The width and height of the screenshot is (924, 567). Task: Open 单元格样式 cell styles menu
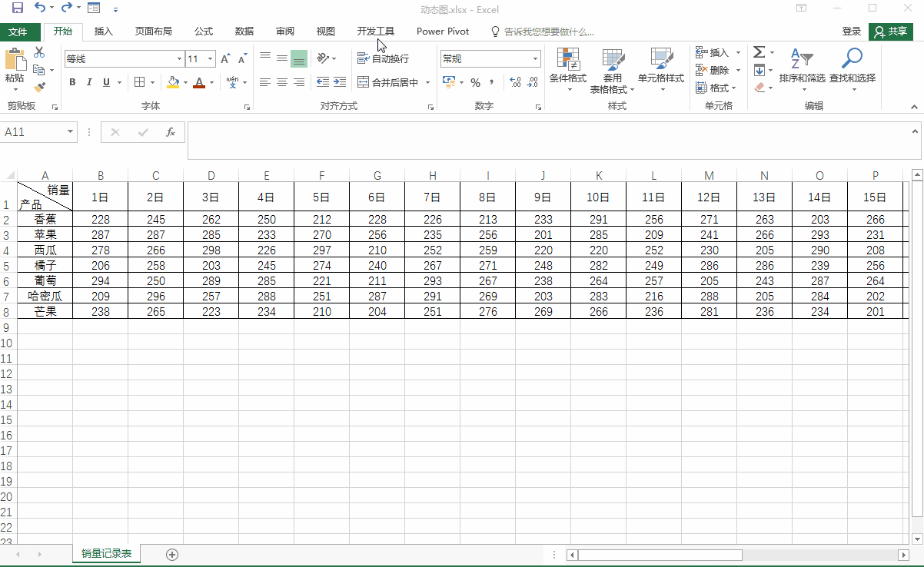(661, 70)
